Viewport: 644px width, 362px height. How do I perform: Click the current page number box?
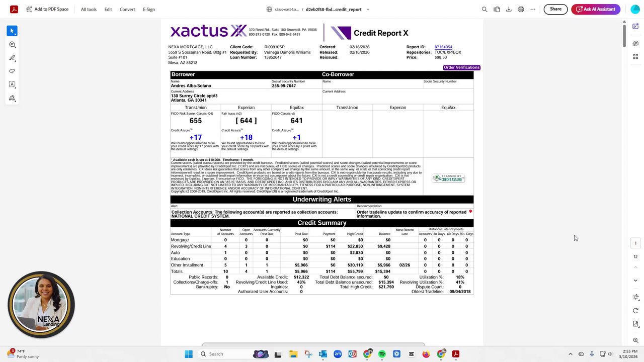[x=635, y=243]
